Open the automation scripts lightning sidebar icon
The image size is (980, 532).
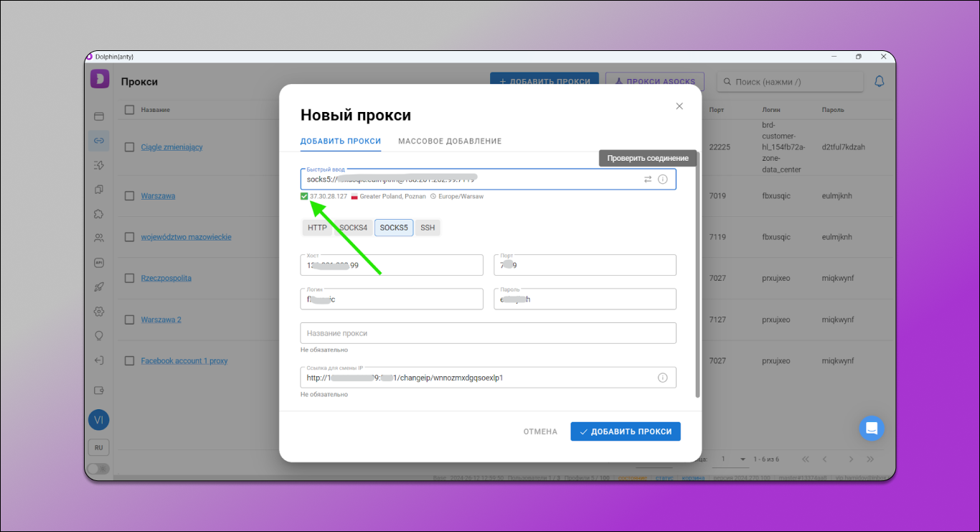tap(99, 165)
